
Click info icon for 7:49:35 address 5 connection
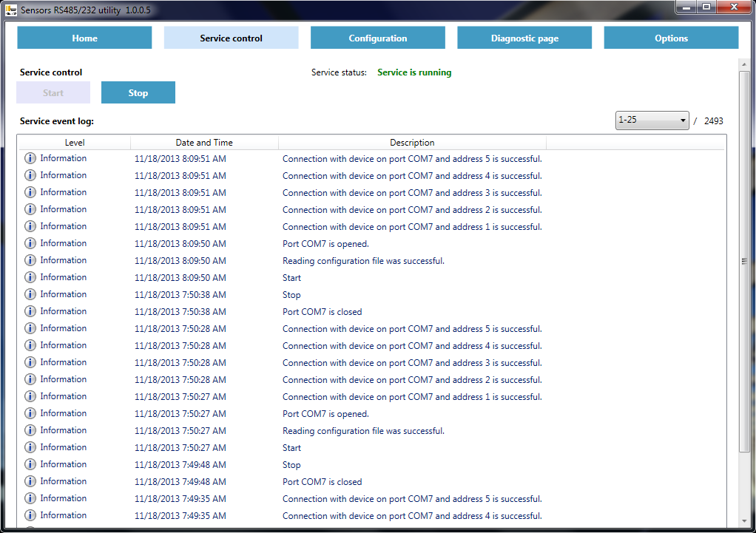[x=30, y=498]
